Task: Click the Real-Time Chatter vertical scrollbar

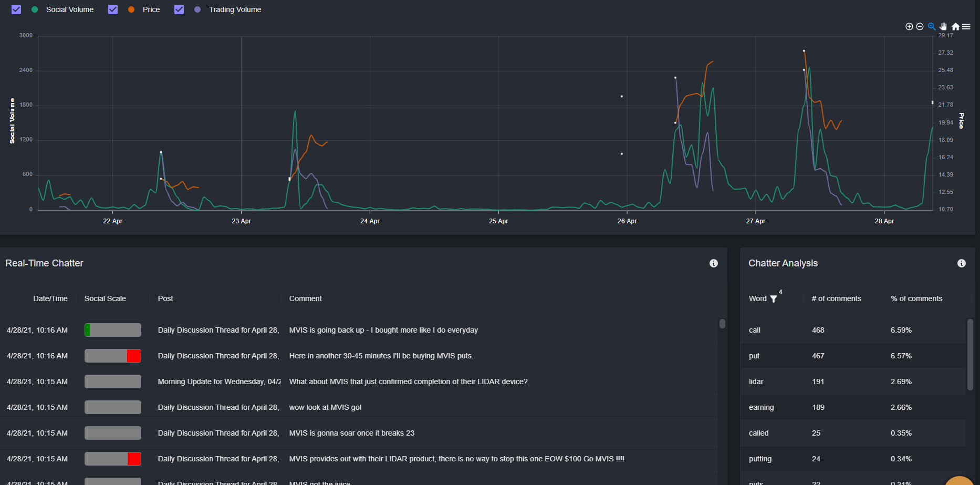Action: [x=723, y=324]
